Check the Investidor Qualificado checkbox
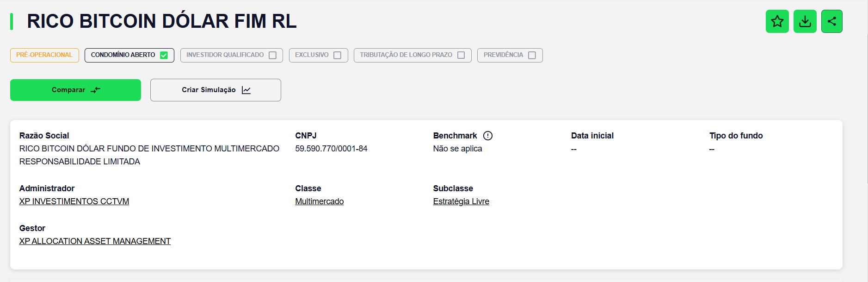 point(272,55)
